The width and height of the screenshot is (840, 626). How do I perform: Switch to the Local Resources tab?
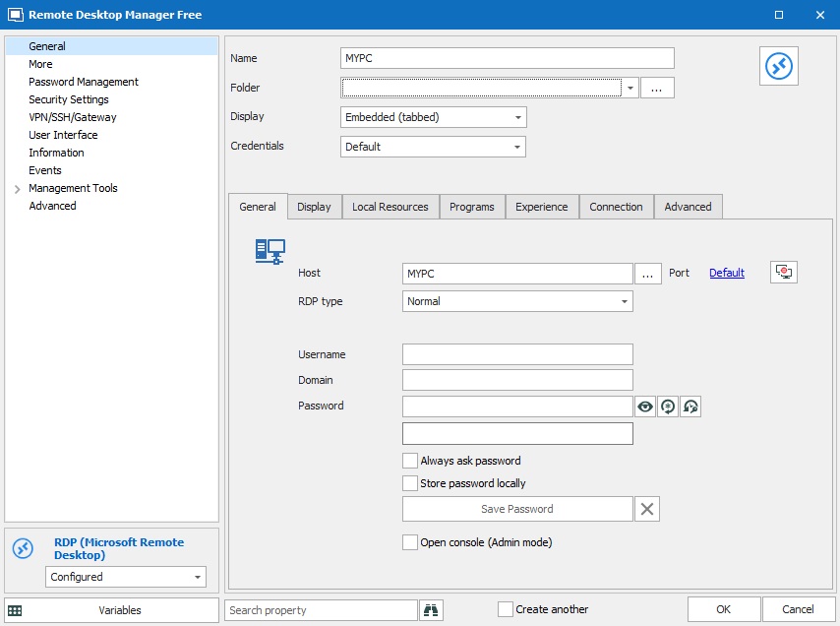pyautogui.click(x=390, y=207)
